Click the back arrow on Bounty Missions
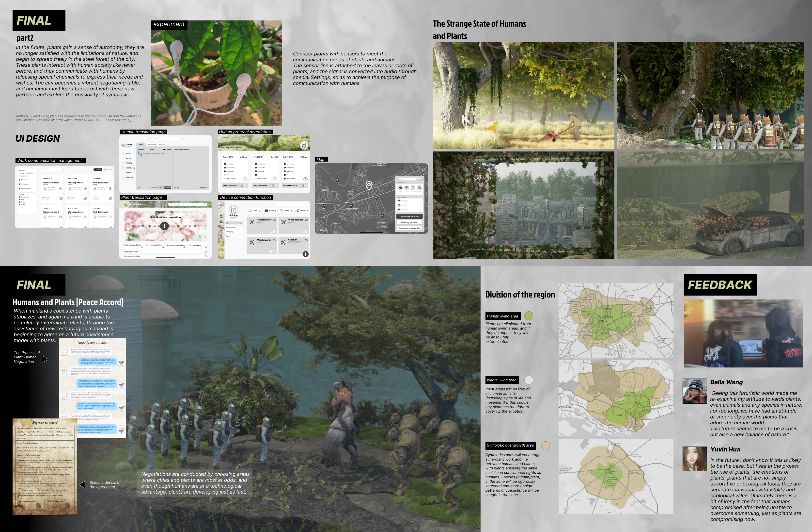The image size is (812, 532). pos(221,144)
